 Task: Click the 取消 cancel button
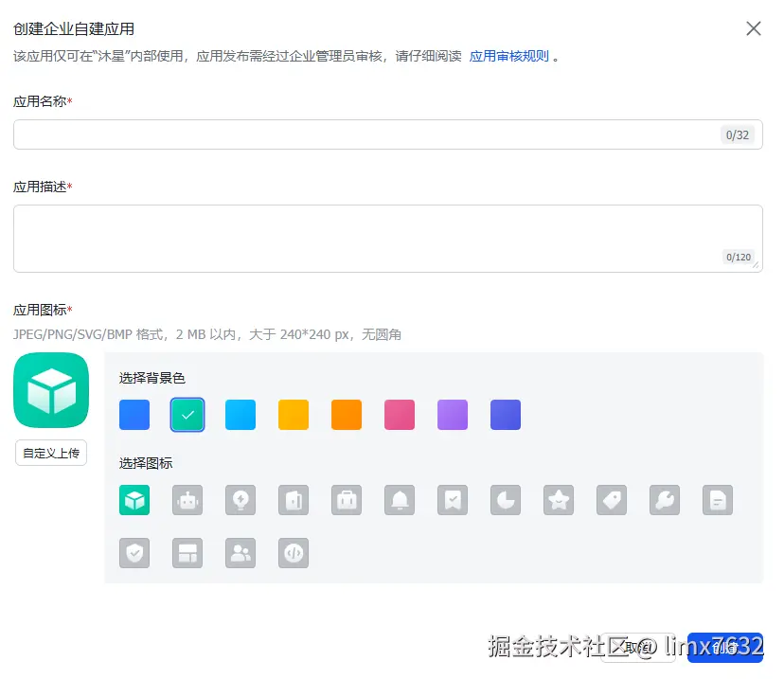click(638, 648)
